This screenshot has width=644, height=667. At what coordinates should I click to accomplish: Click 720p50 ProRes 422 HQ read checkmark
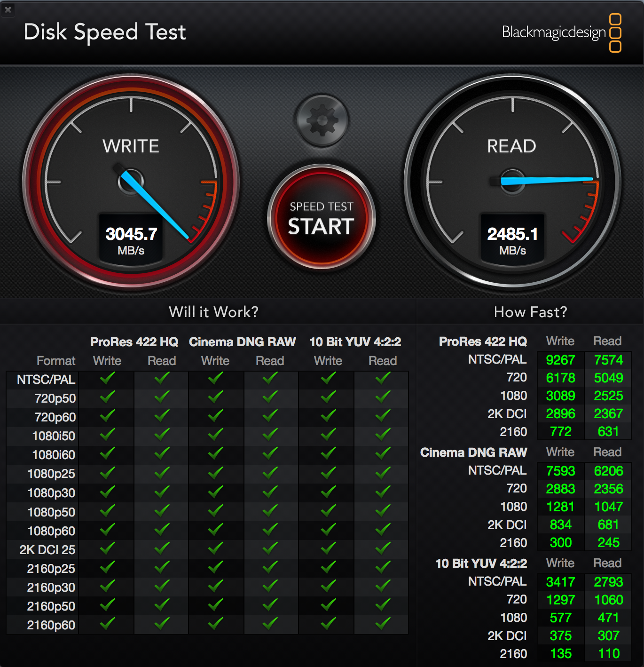point(162,397)
